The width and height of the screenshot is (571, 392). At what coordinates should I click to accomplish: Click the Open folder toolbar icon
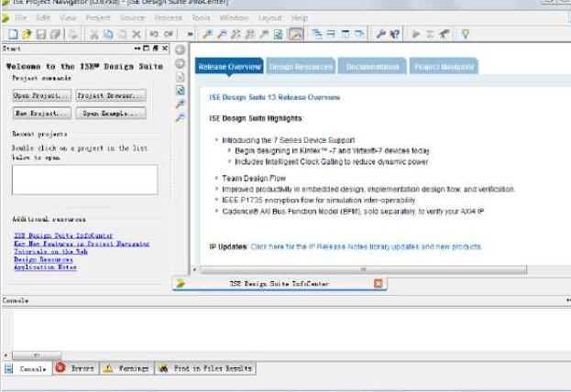tap(27, 34)
